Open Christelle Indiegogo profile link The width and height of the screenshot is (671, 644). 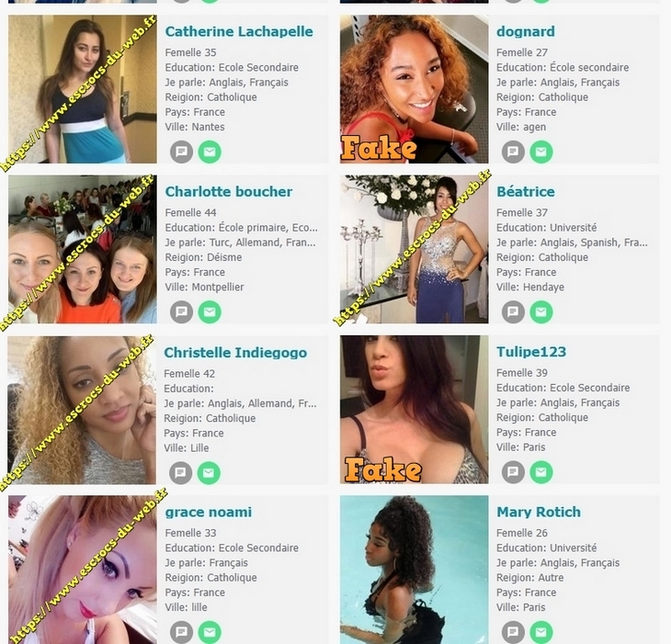(x=235, y=353)
